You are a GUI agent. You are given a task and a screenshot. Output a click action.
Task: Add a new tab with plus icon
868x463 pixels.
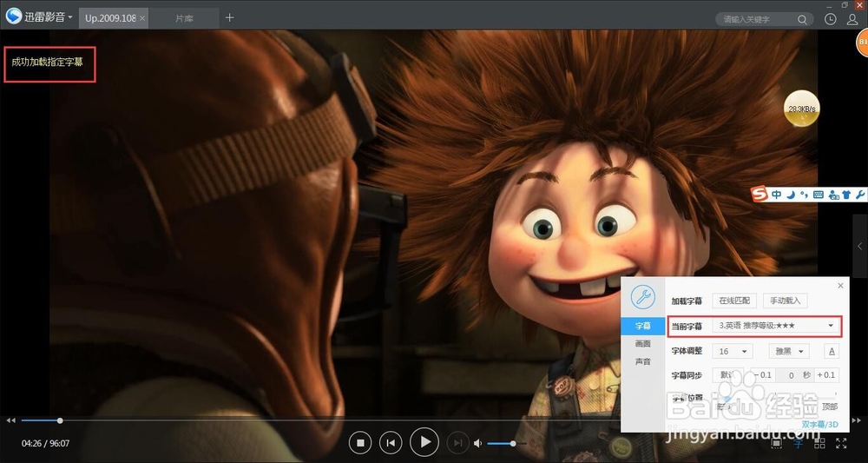(x=230, y=17)
